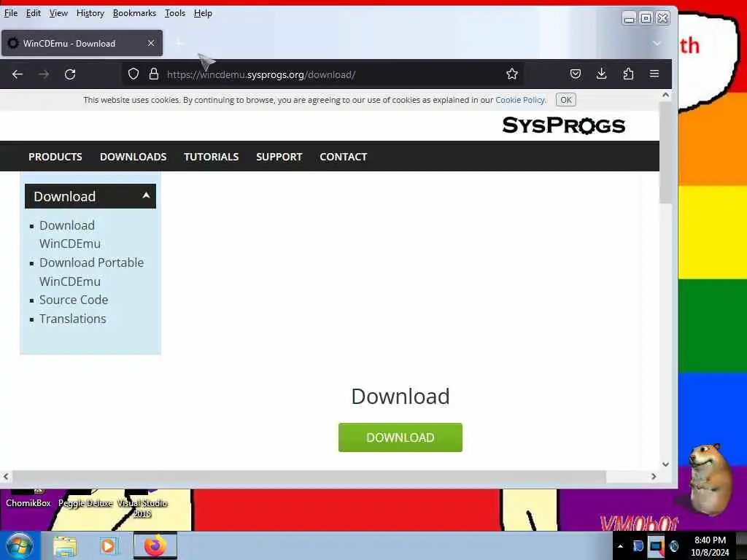The image size is (747, 560).
Task: Open the PRODUCTS navigation item
Action: coord(55,157)
